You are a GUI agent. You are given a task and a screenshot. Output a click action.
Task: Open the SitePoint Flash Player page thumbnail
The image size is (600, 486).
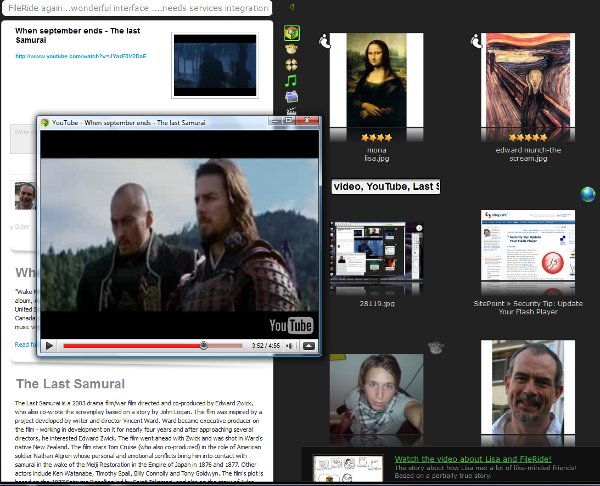pyautogui.click(x=528, y=245)
